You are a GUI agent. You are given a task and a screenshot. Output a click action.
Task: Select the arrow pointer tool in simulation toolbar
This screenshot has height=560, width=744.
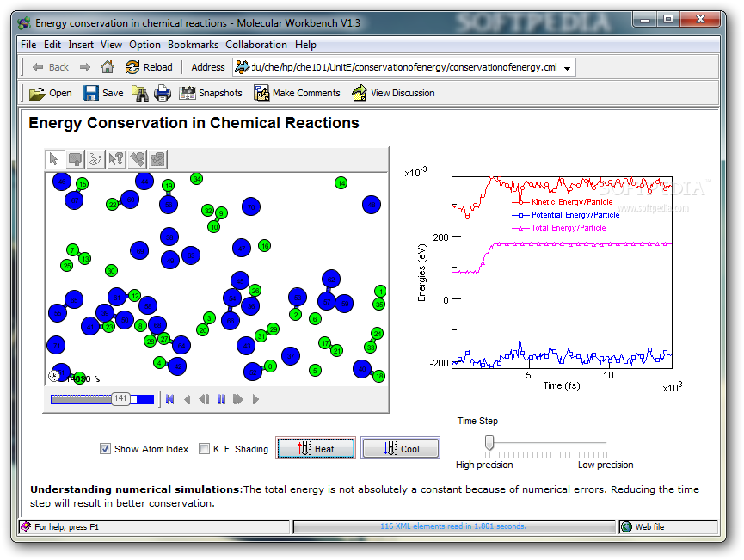54,159
